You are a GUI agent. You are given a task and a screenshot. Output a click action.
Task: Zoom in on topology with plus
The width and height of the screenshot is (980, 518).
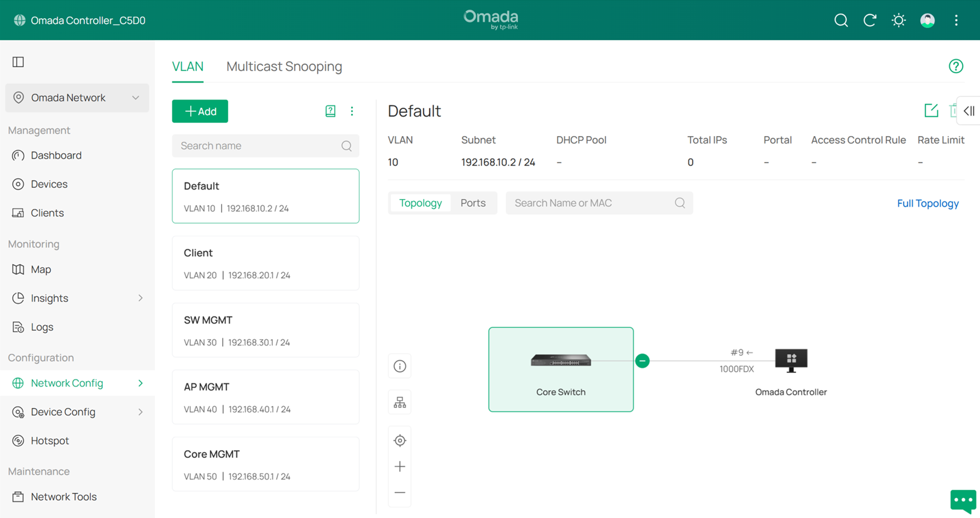pos(400,467)
